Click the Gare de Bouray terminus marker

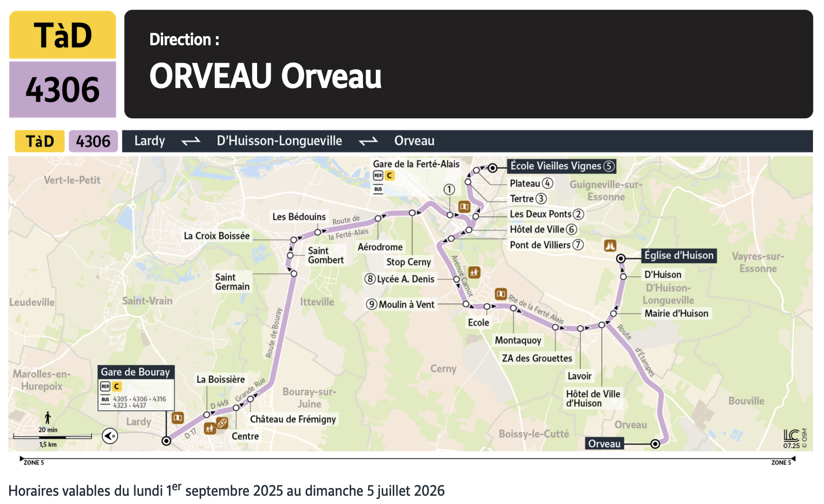coord(166,441)
